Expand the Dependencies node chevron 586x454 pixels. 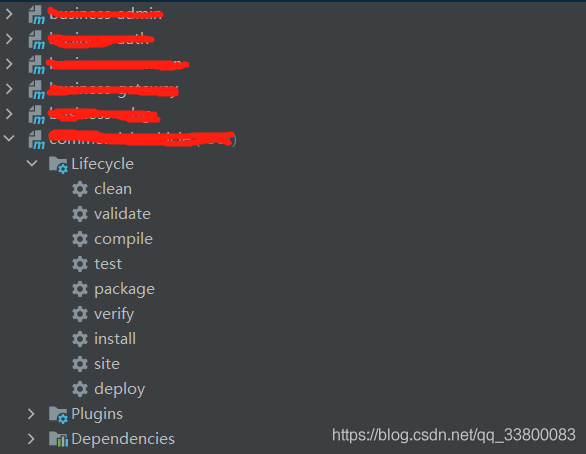tap(31, 439)
